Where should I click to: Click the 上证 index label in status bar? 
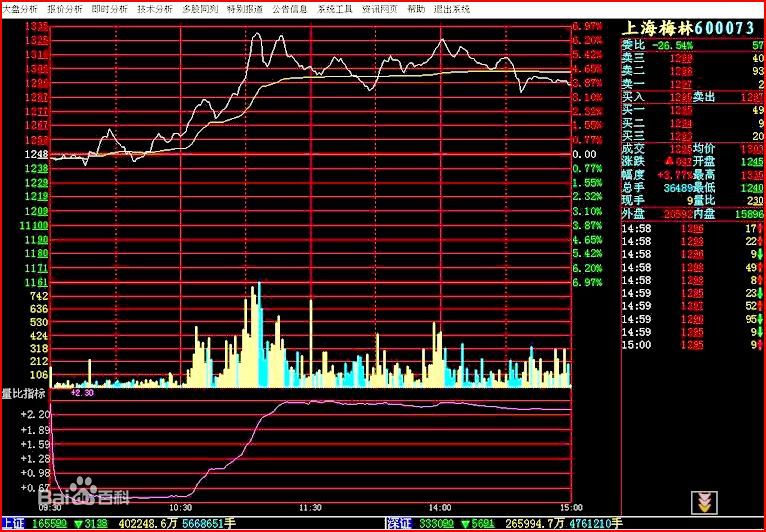tap(13, 523)
